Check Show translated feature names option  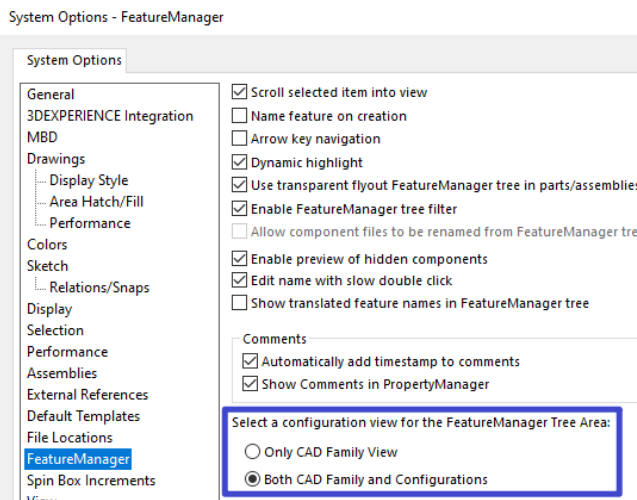[239, 303]
